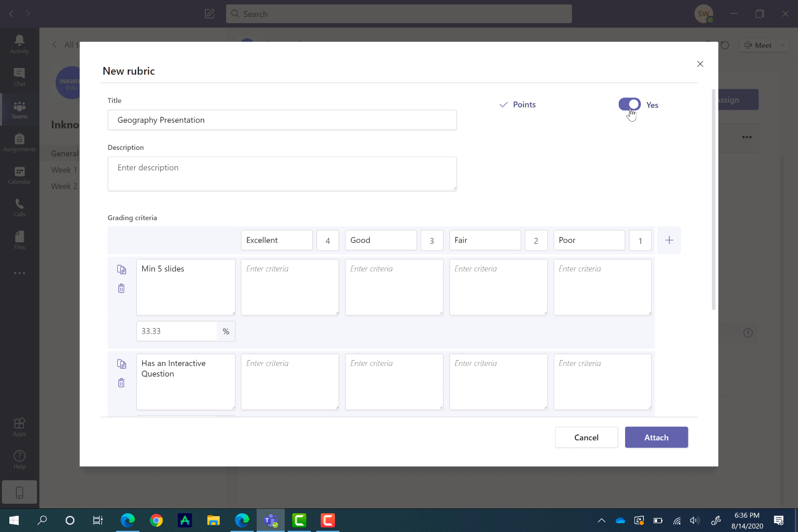This screenshot has height=532, width=798.
Task: Launch Camtasia from the taskbar
Action: coord(299,520)
